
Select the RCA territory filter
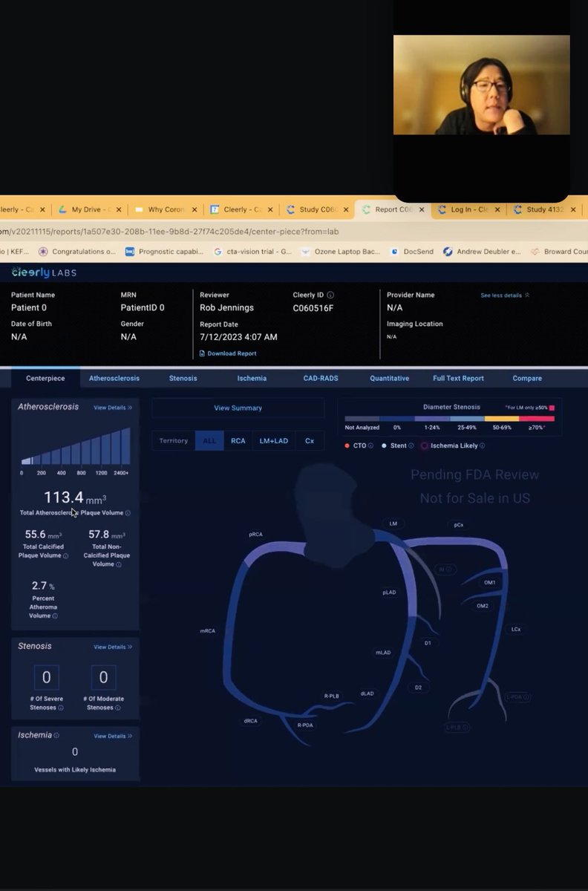tap(238, 441)
